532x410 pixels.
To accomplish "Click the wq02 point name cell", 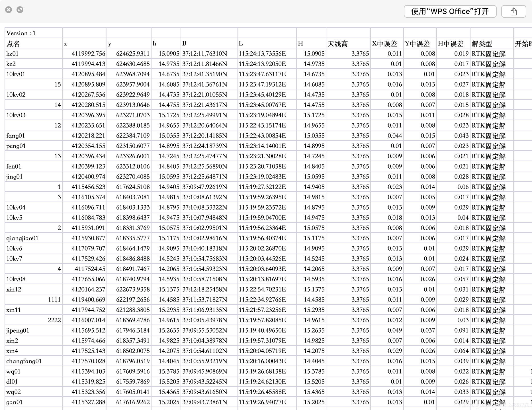I will pos(34,392).
